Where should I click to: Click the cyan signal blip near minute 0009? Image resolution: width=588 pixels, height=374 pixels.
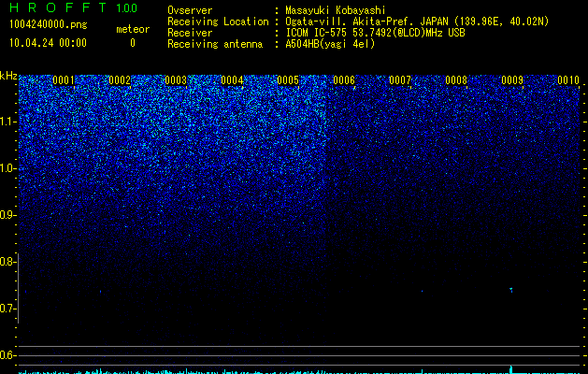point(510,290)
